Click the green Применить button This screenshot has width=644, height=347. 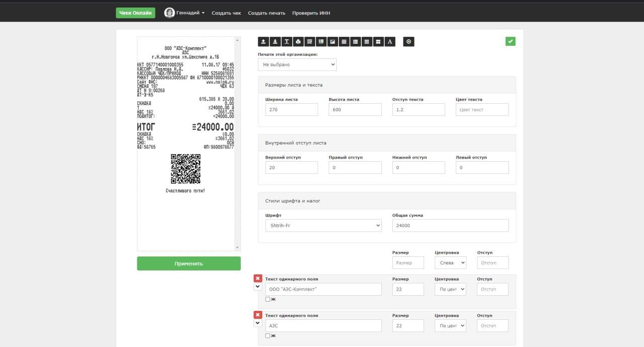coord(189,263)
